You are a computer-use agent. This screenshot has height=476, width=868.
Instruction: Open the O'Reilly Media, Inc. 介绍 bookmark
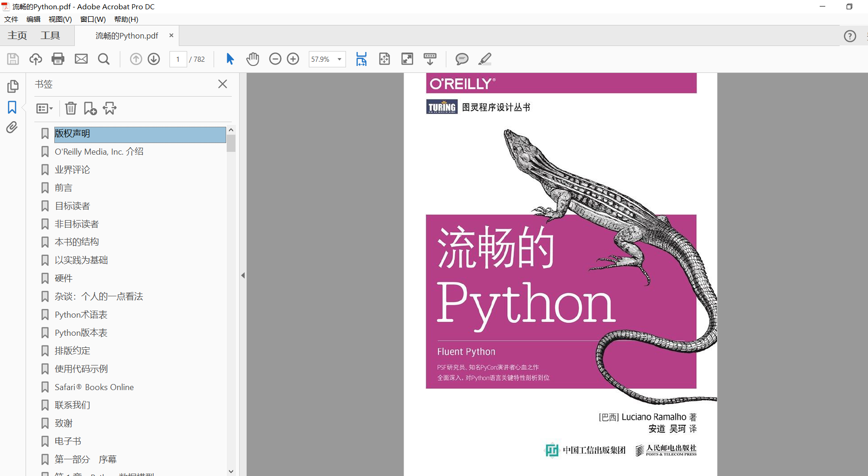pos(99,152)
